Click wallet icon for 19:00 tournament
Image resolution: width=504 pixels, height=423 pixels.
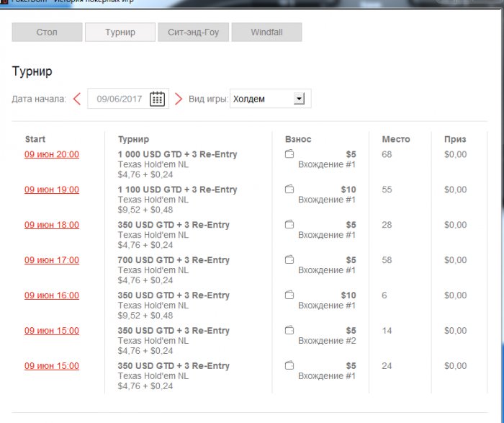pyautogui.click(x=289, y=189)
